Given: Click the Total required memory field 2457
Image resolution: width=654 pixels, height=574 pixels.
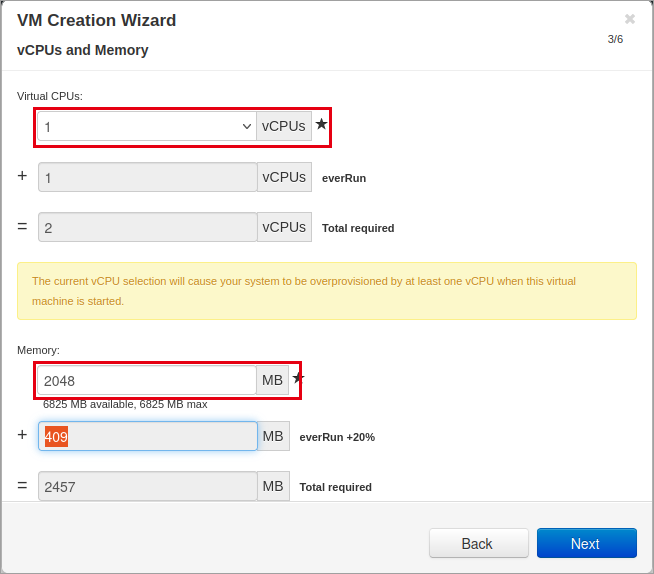Looking at the screenshot, I should coord(147,486).
